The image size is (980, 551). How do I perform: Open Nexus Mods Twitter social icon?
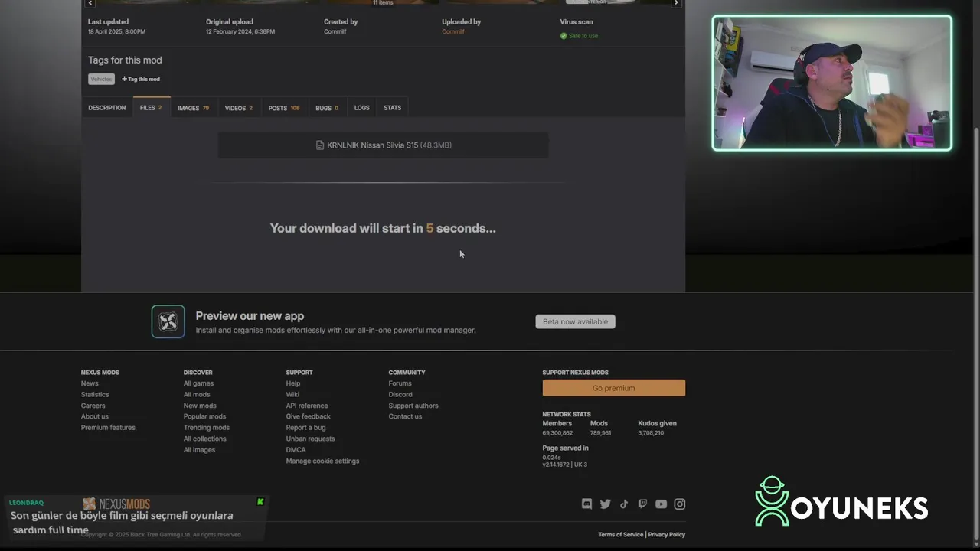pos(606,504)
